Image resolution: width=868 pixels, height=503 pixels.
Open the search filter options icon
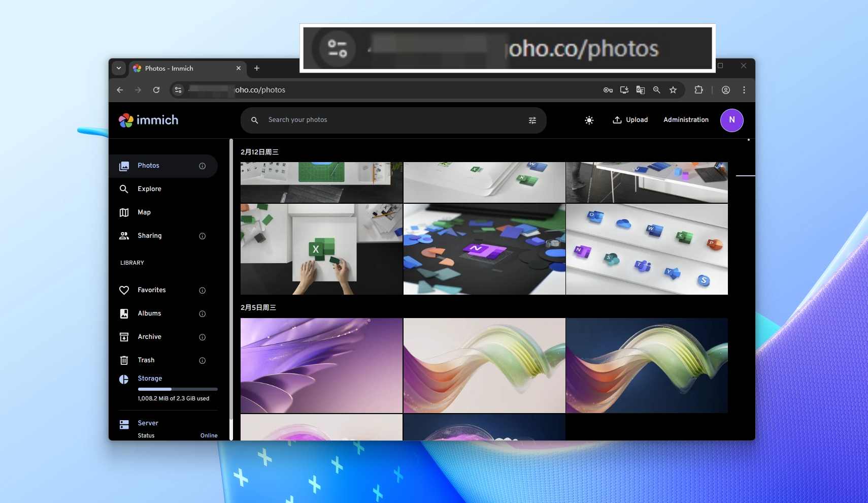pyautogui.click(x=532, y=120)
